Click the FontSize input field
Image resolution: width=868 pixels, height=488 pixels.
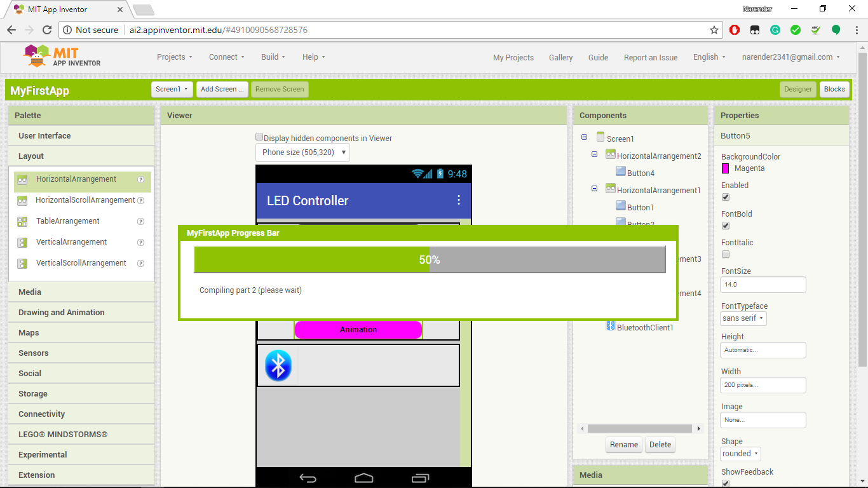pyautogui.click(x=763, y=285)
